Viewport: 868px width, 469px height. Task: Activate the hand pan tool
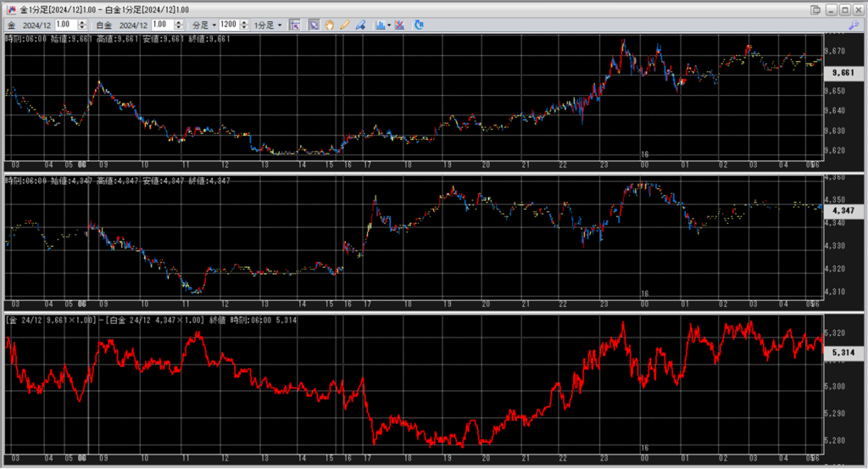click(x=329, y=25)
